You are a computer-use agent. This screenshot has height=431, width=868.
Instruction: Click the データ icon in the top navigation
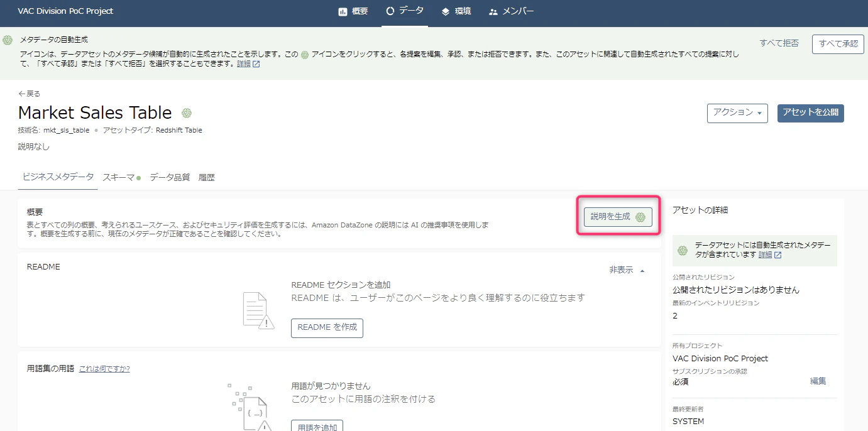click(390, 11)
